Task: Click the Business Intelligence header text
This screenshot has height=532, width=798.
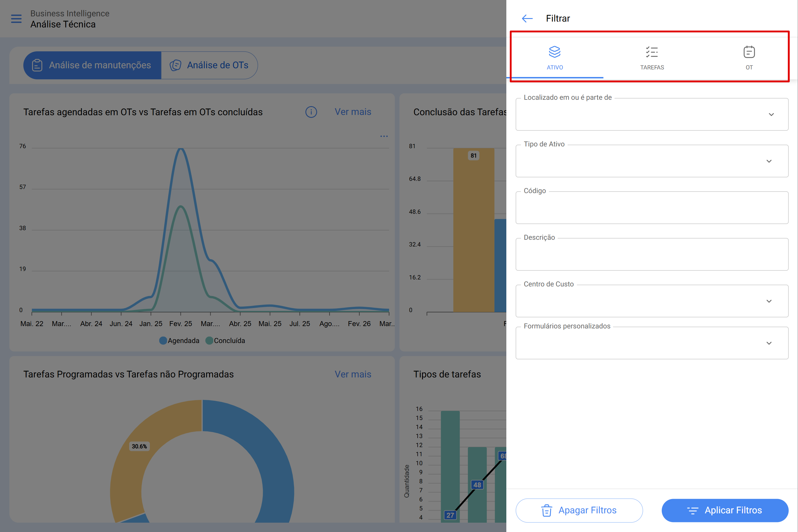Action: click(x=70, y=13)
